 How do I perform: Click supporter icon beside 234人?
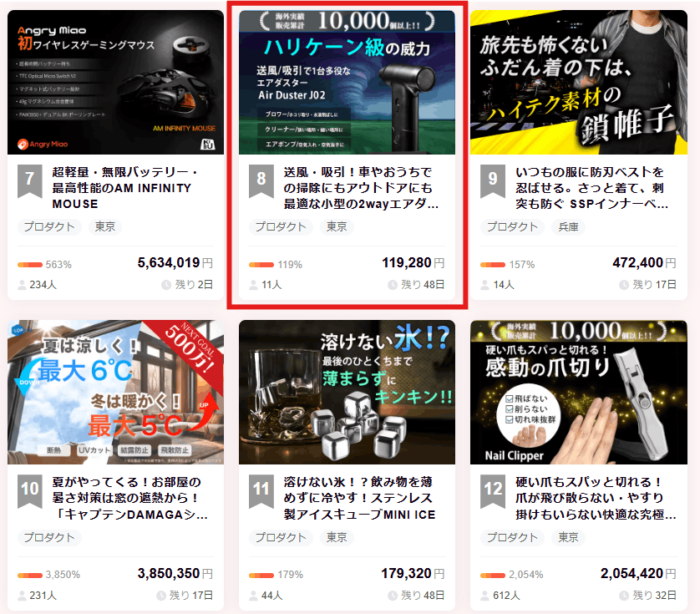(x=22, y=285)
